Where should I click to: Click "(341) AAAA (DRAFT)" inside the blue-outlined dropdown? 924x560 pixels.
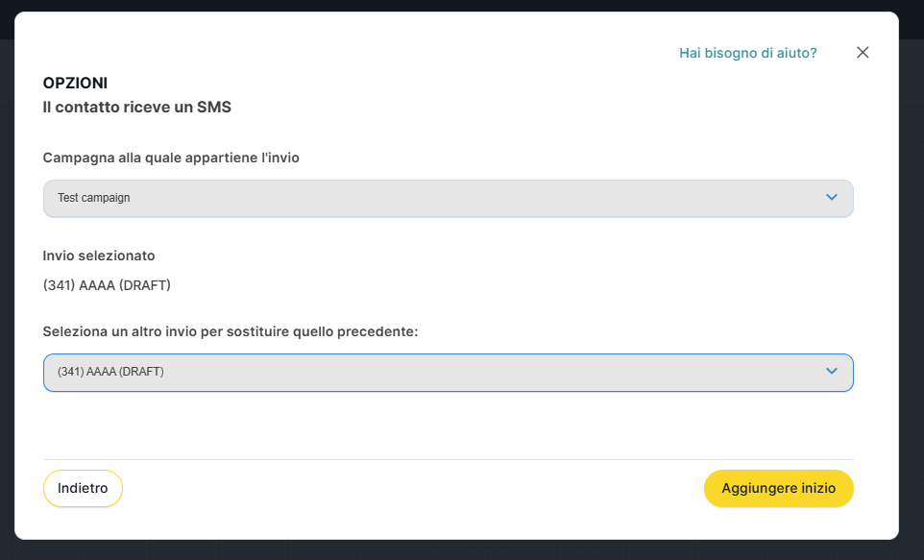[110, 372]
